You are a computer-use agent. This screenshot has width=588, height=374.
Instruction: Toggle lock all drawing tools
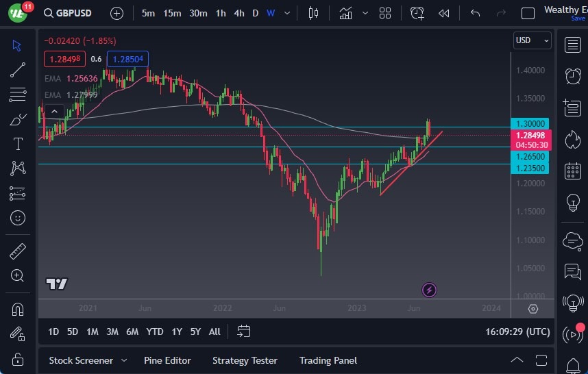[18, 359]
